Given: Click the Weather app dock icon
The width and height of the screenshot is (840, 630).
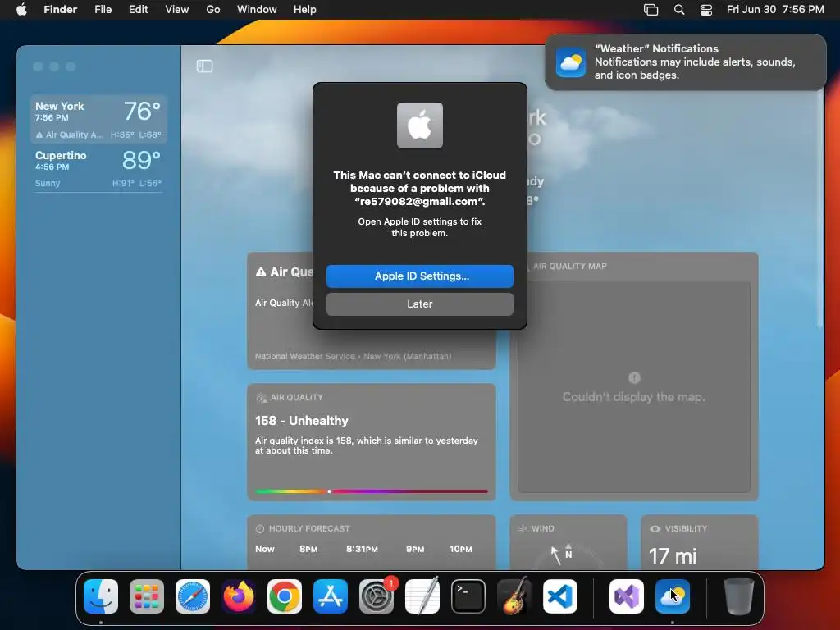Looking at the screenshot, I should 673,596.
